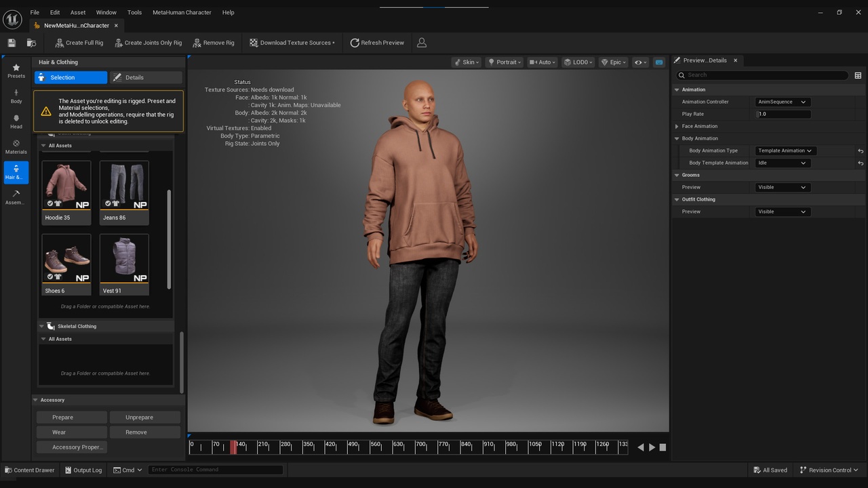Click the play forward button
868x488 pixels.
(x=652, y=447)
